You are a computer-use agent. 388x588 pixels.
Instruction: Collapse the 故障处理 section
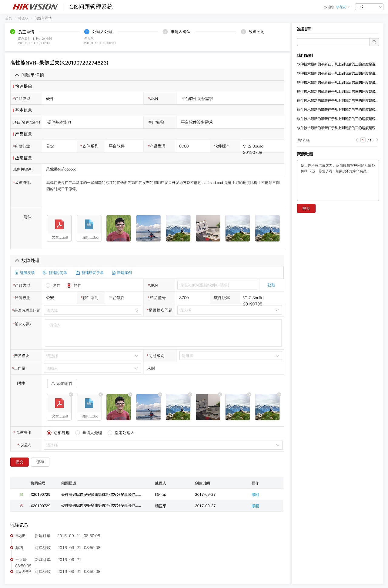(17, 261)
